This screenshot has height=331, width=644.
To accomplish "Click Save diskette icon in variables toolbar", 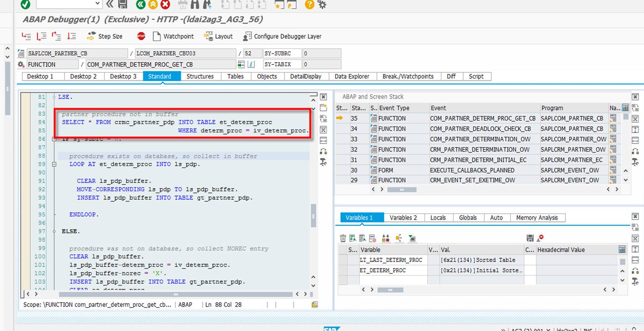I will (530, 238).
